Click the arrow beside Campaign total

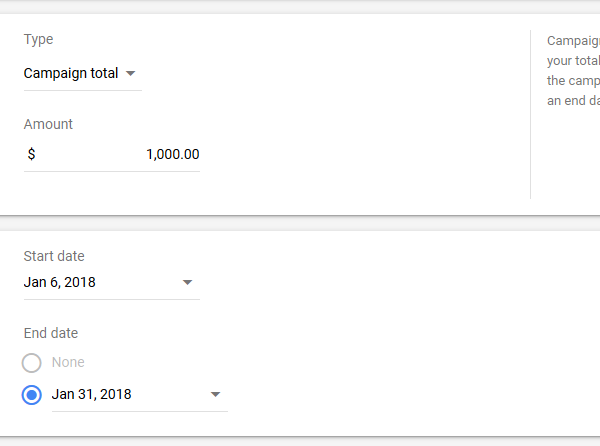tap(131, 74)
